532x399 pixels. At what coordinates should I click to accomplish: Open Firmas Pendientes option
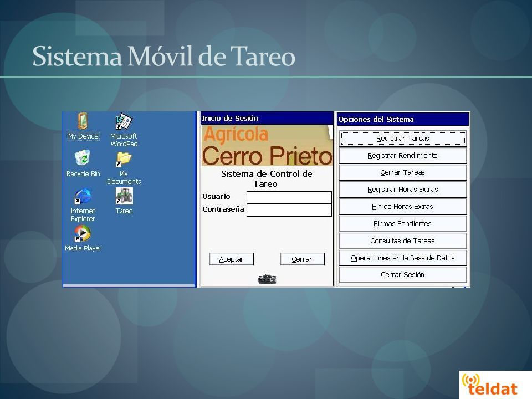pyautogui.click(x=403, y=223)
